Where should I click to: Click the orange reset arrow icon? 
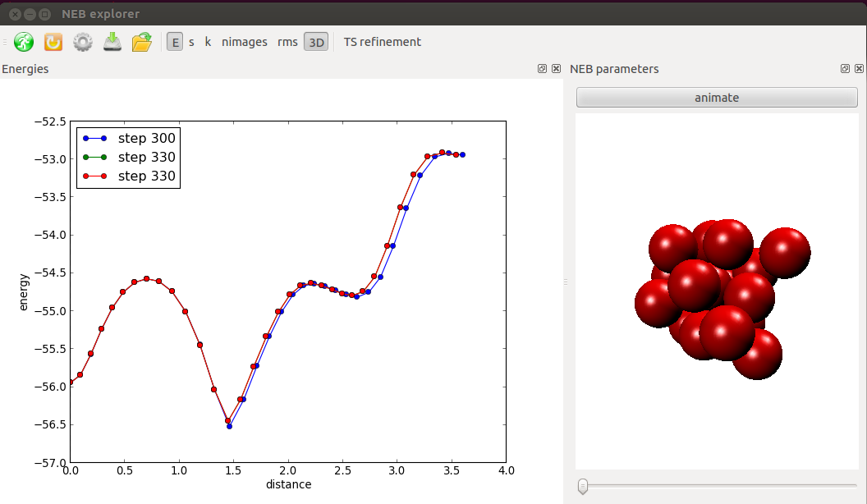53,42
